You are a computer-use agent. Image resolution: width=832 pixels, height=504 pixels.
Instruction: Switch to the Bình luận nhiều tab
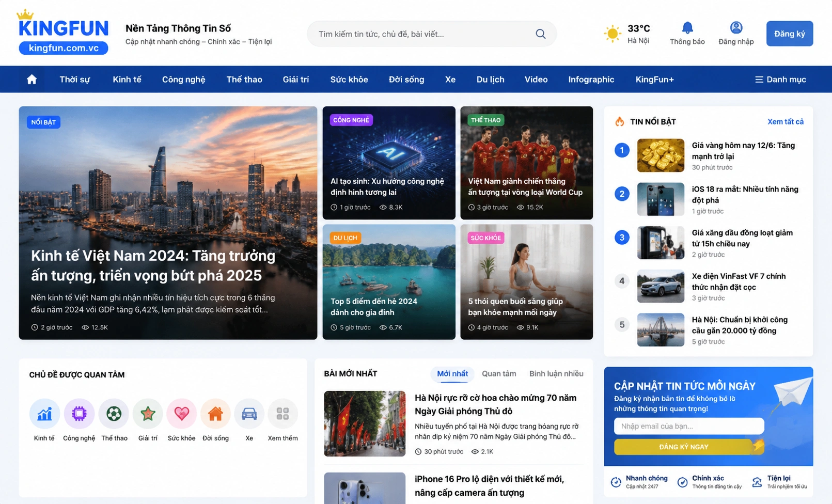(556, 374)
